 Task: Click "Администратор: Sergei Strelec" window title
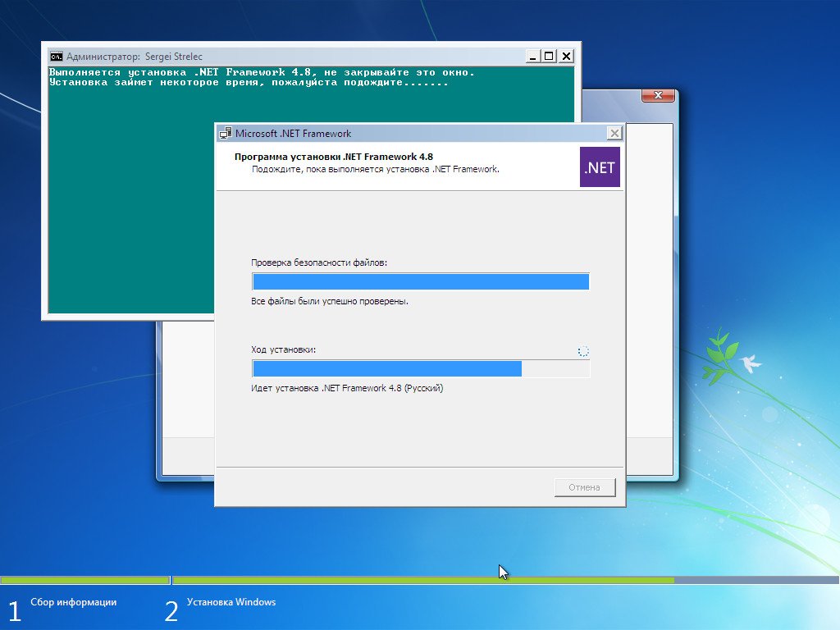pyautogui.click(x=135, y=57)
